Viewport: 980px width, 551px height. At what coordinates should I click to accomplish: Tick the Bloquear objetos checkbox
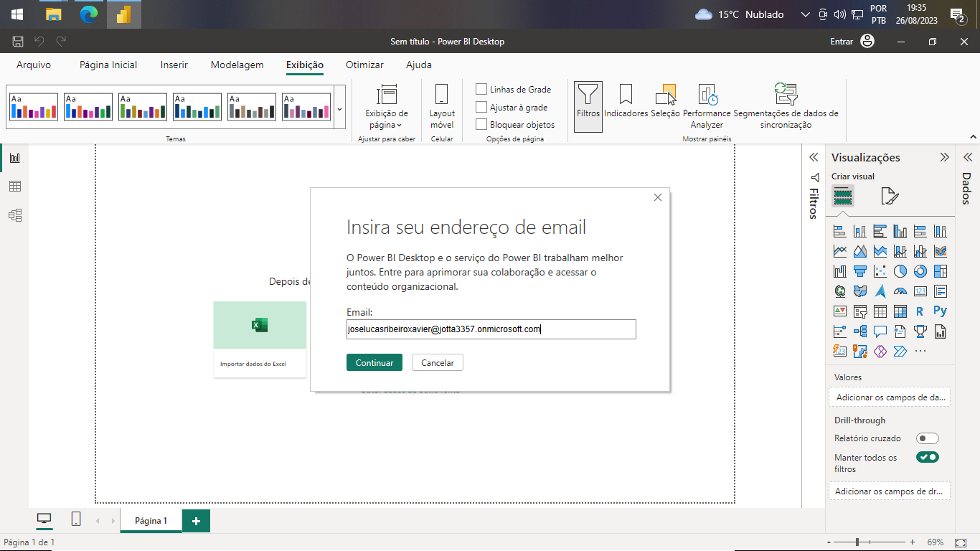click(481, 124)
